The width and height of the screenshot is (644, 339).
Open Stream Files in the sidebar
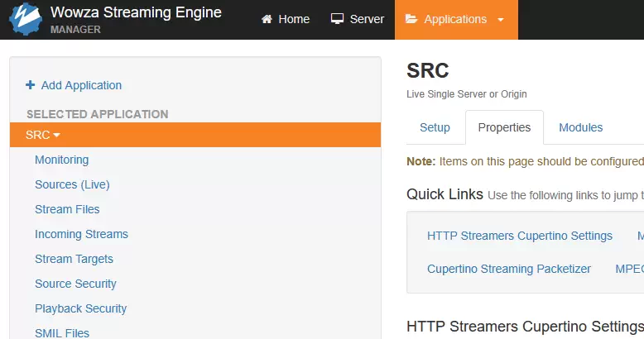click(67, 209)
